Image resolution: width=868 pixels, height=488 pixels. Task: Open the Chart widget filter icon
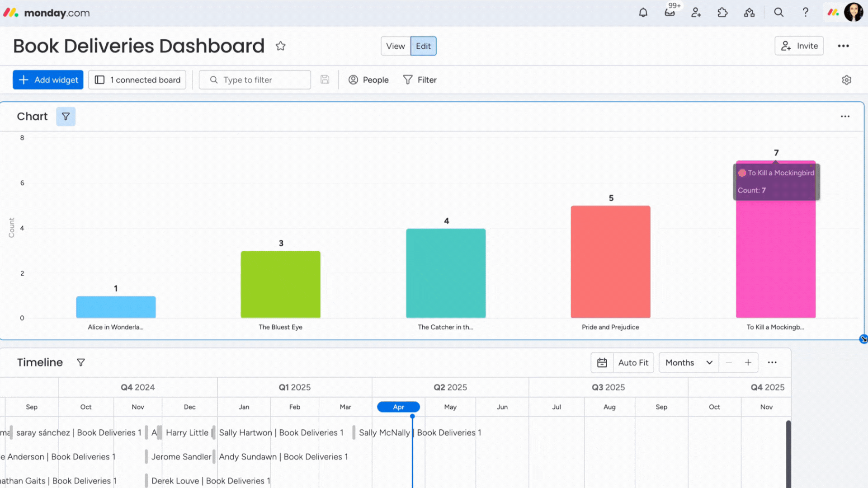click(66, 117)
